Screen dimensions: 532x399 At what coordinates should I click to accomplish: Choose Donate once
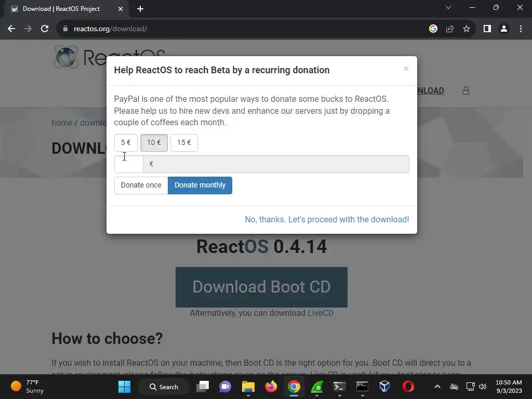[141, 185]
